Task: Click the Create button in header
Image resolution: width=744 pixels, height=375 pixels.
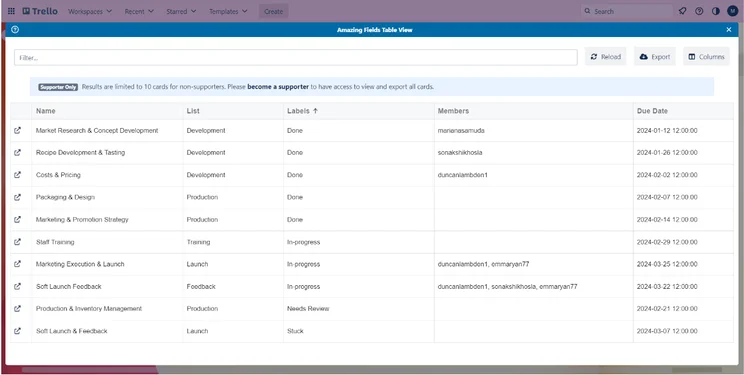Action: tap(273, 11)
